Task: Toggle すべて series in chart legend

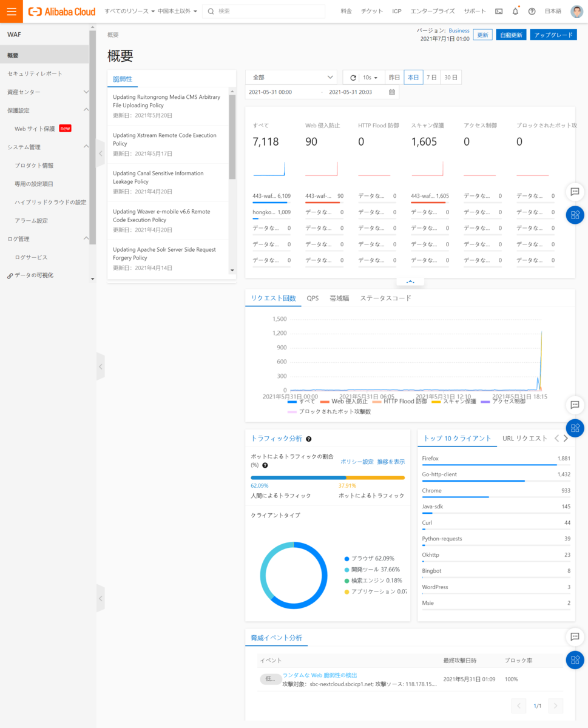Action: tap(302, 402)
